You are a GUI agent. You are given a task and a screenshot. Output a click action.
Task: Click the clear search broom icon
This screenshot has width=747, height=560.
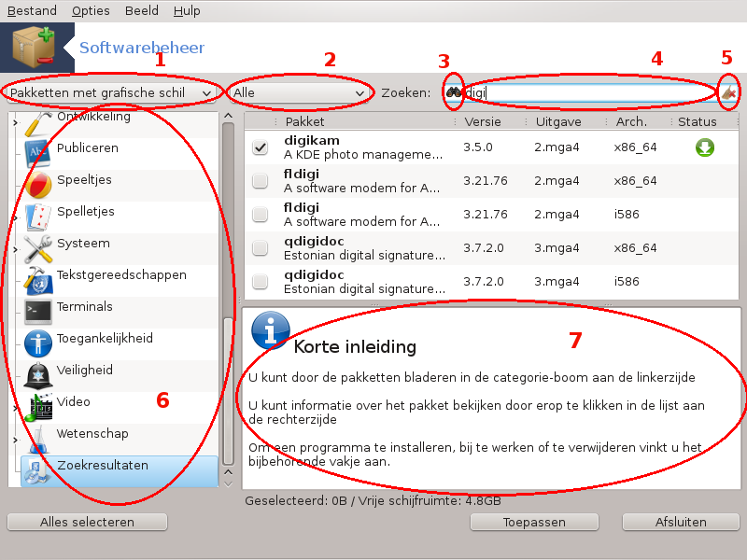729,92
